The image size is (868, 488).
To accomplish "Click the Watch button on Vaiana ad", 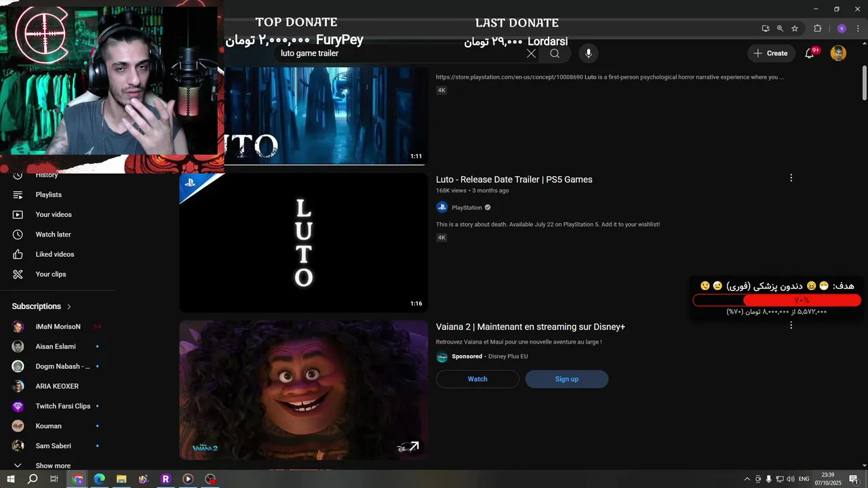I will 477,379.
